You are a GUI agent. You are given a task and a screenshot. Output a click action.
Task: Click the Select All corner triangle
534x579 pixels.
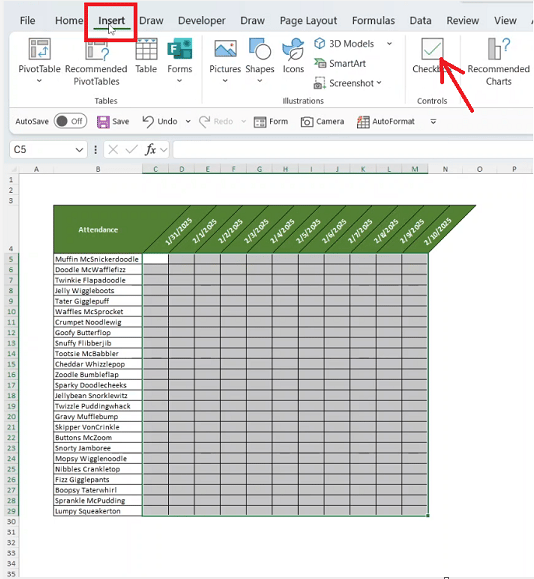pyautogui.click(x=14, y=169)
